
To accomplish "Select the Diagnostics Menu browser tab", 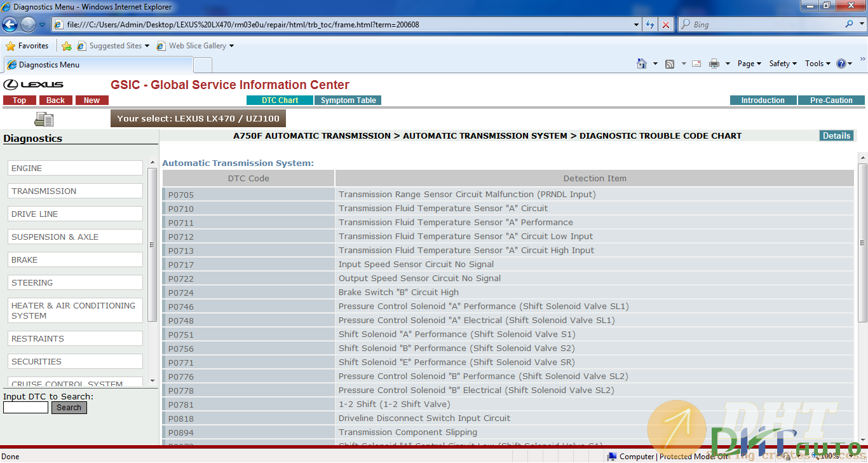I will coord(98,65).
